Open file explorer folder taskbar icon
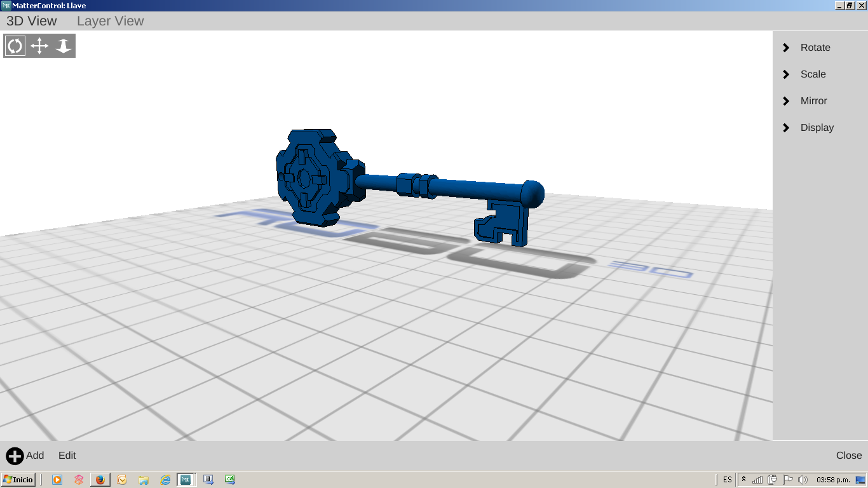This screenshot has width=868, height=488. pos(144,480)
